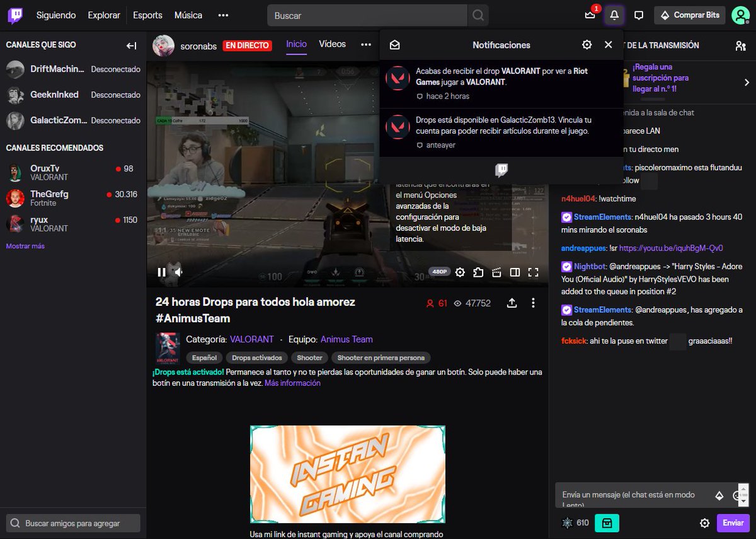Open the channel header more options dots
Viewport: 756px width, 539px height.
point(366,45)
